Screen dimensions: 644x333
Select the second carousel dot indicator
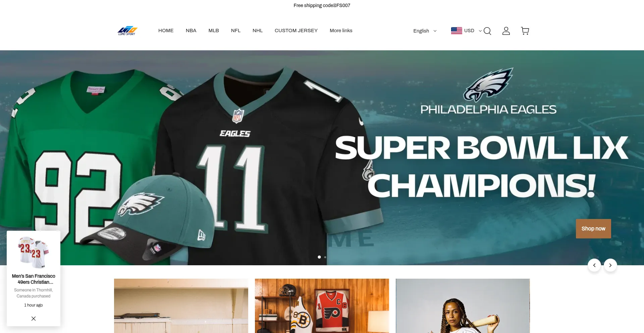click(325, 257)
